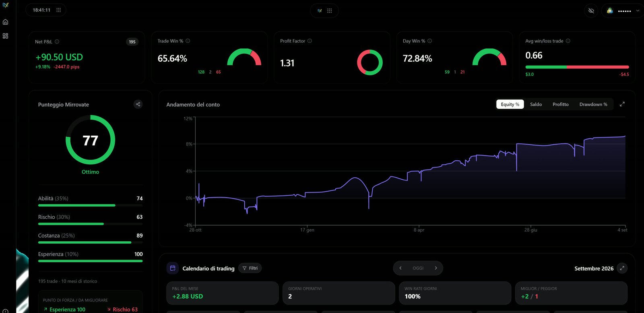Click the Costanza progress bar
The height and width of the screenshot is (313, 644).
click(90, 243)
